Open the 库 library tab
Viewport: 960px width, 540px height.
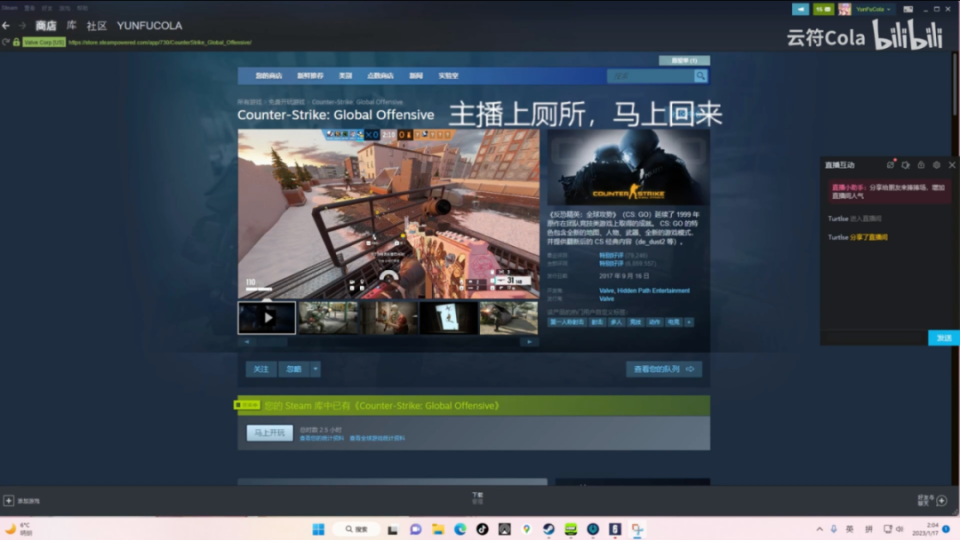72,26
